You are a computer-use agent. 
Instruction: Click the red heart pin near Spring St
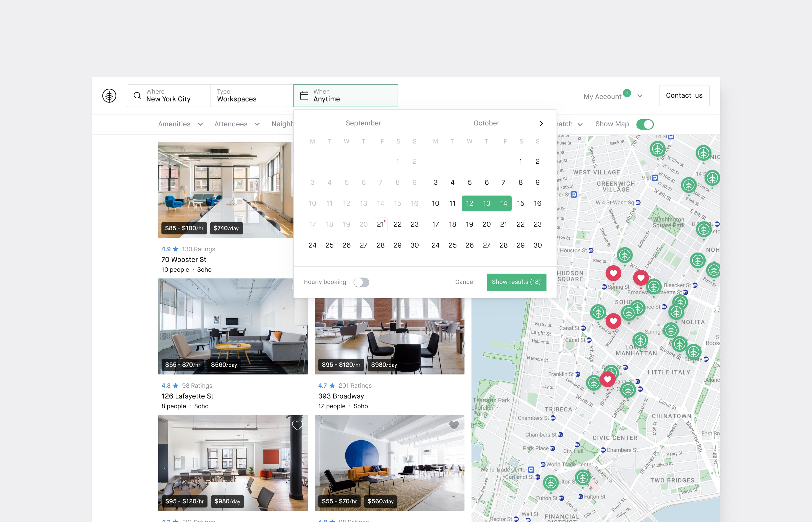point(613,273)
